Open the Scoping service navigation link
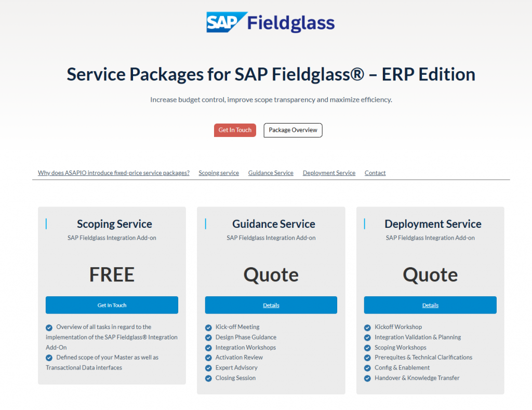This screenshot has width=532, height=410. [219, 173]
